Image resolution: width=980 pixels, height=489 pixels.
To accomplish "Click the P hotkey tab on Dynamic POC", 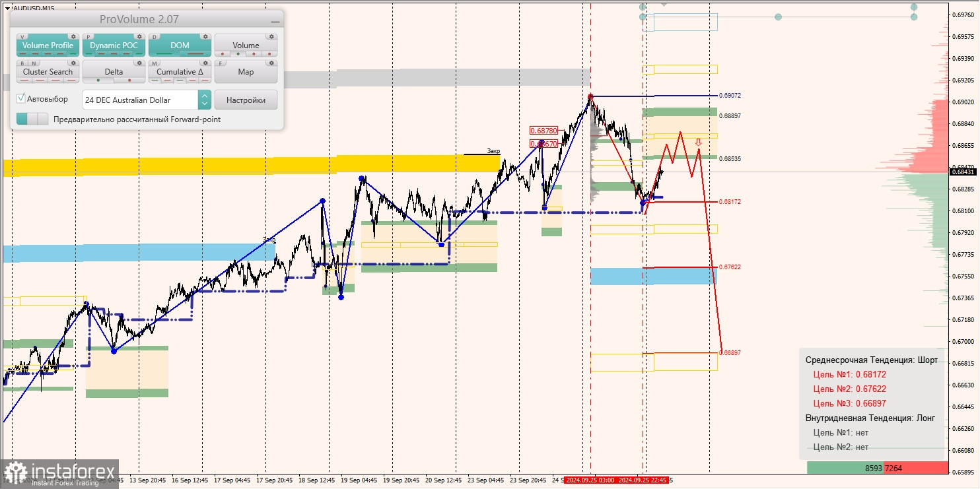I will (x=88, y=37).
